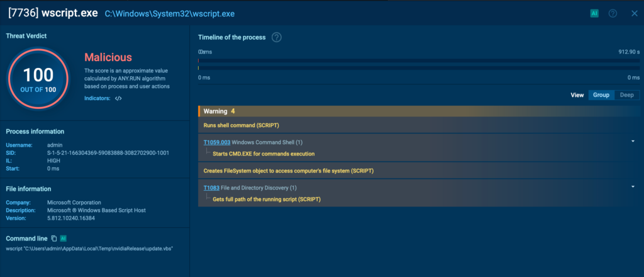Expand the File and Directory Discovery row
The width and height of the screenshot is (644, 277).
tap(633, 187)
